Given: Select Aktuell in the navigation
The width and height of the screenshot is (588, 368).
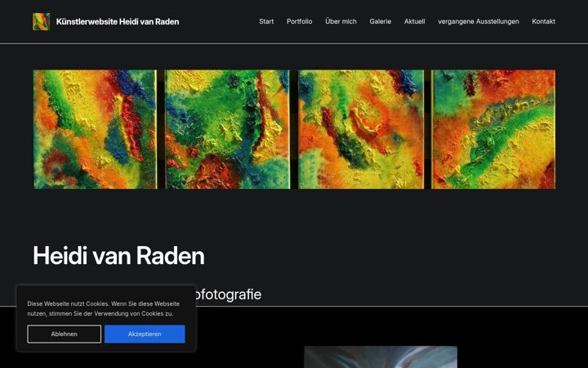Looking at the screenshot, I should pos(414,21).
